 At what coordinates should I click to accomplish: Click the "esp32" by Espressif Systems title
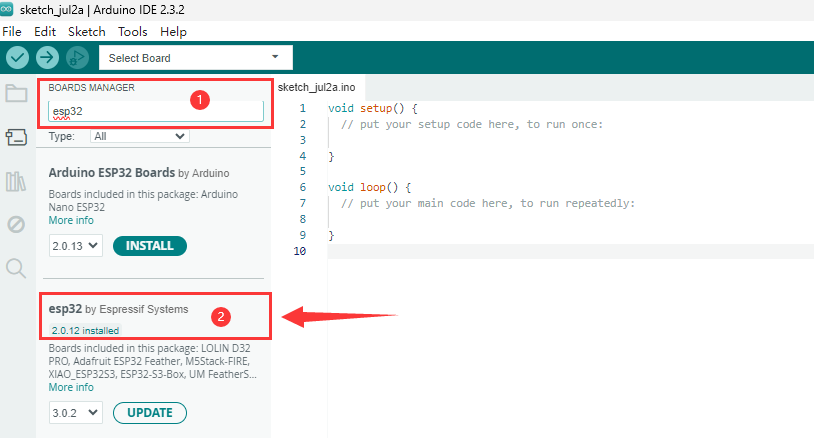tap(65, 309)
